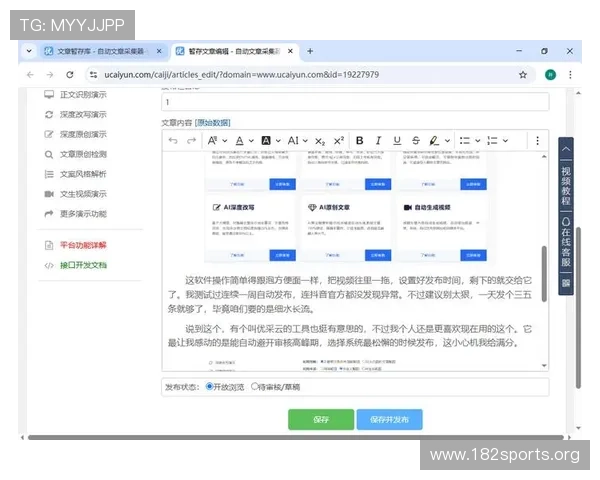Collapse the side panel with the up chevron
The width and height of the screenshot is (600, 480).
(x=566, y=149)
